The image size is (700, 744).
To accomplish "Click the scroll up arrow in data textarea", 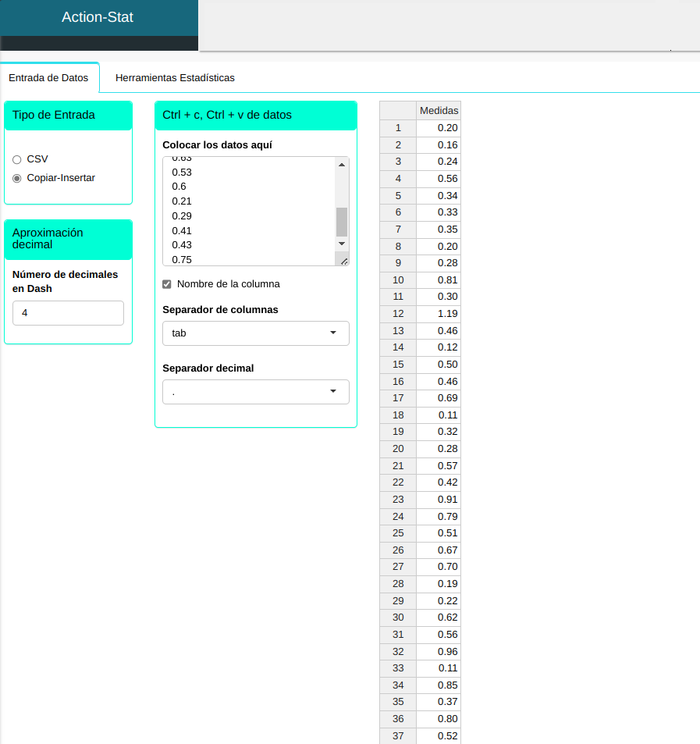I will tap(342, 165).
